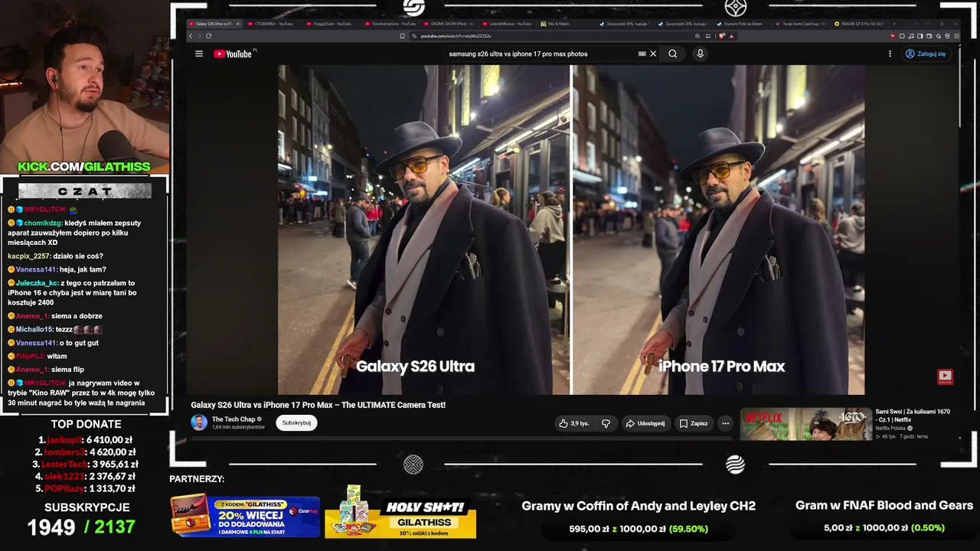Switch to the GNOME SHOW (Pilot) tab
The width and height of the screenshot is (980, 551).
pyautogui.click(x=448, y=24)
